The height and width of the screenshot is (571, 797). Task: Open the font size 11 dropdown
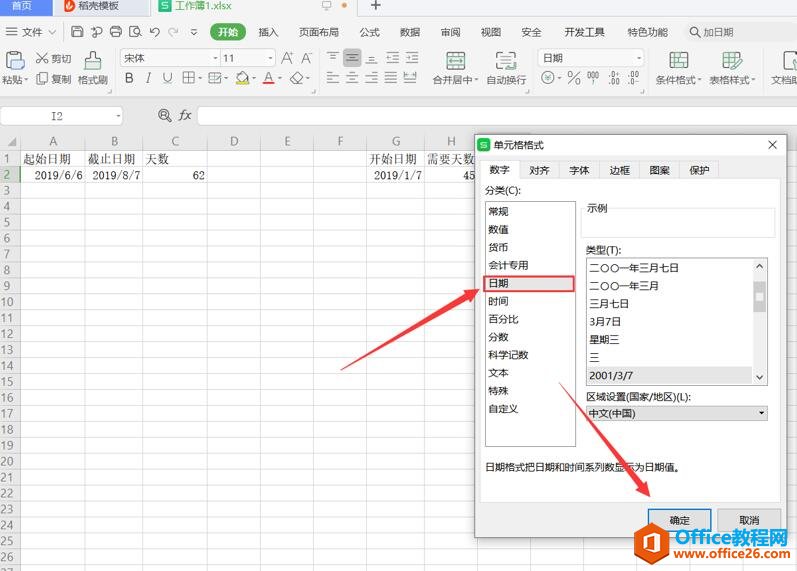click(x=270, y=58)
